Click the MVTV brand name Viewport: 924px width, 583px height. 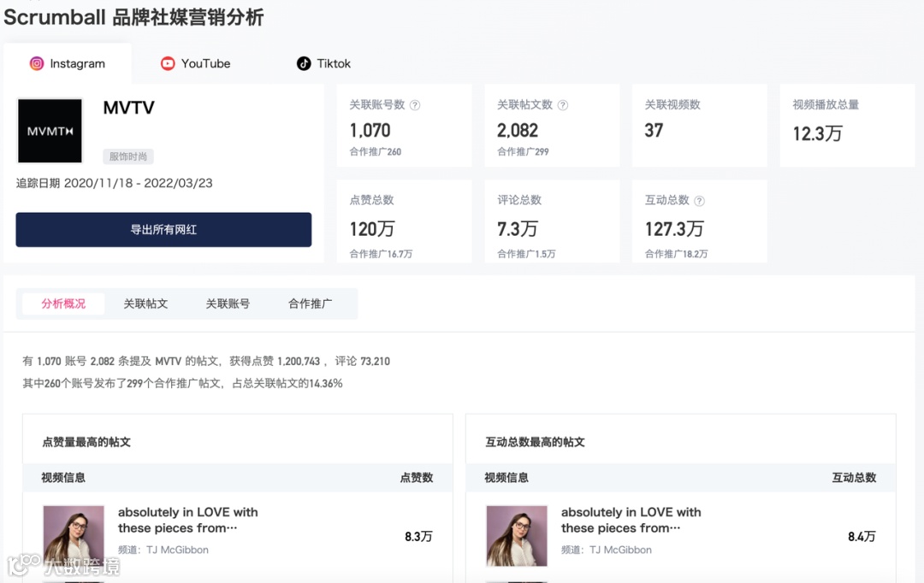tap(128, 108)
